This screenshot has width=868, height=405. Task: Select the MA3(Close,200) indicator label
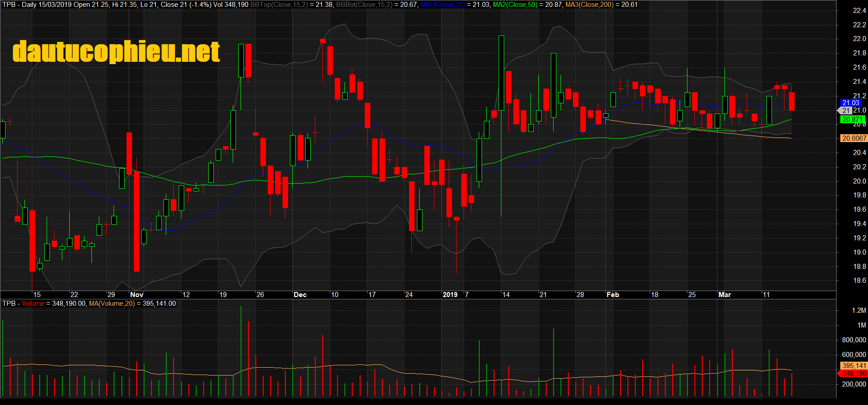pos(589,5)
